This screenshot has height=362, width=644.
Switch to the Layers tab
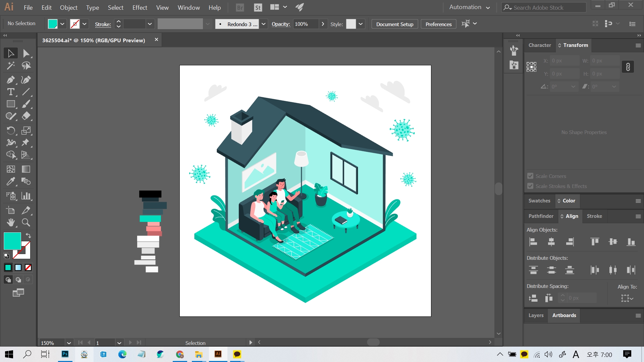[x=536, y=315]
